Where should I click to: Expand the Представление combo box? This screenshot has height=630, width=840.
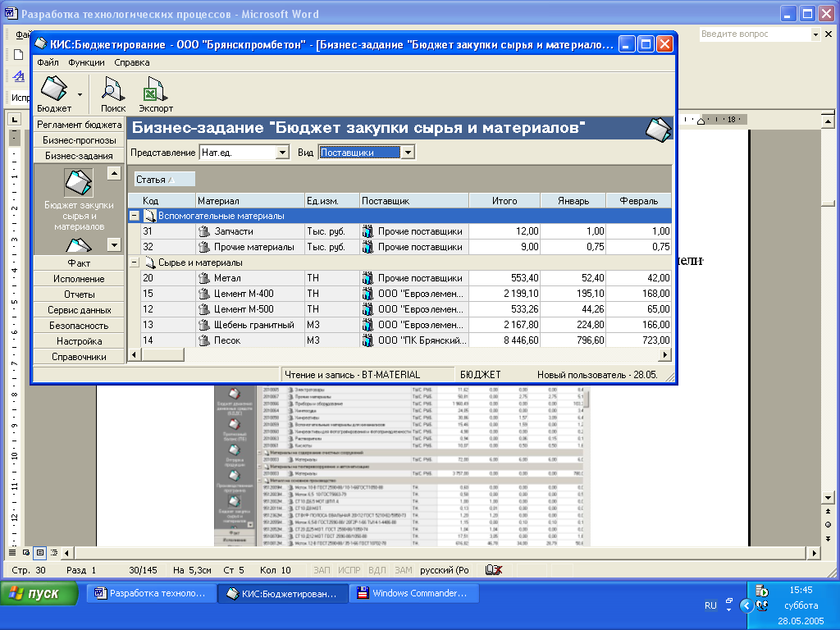click(283, 153)
